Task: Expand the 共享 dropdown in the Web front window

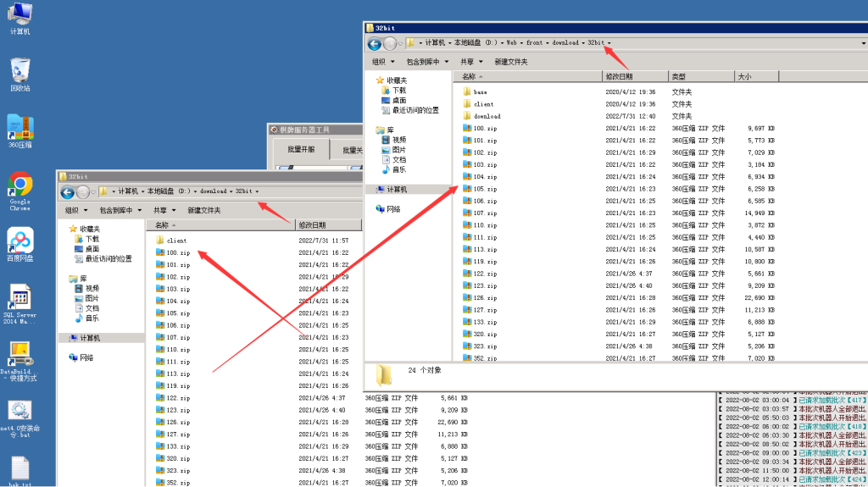Action: tap(470, 62)
